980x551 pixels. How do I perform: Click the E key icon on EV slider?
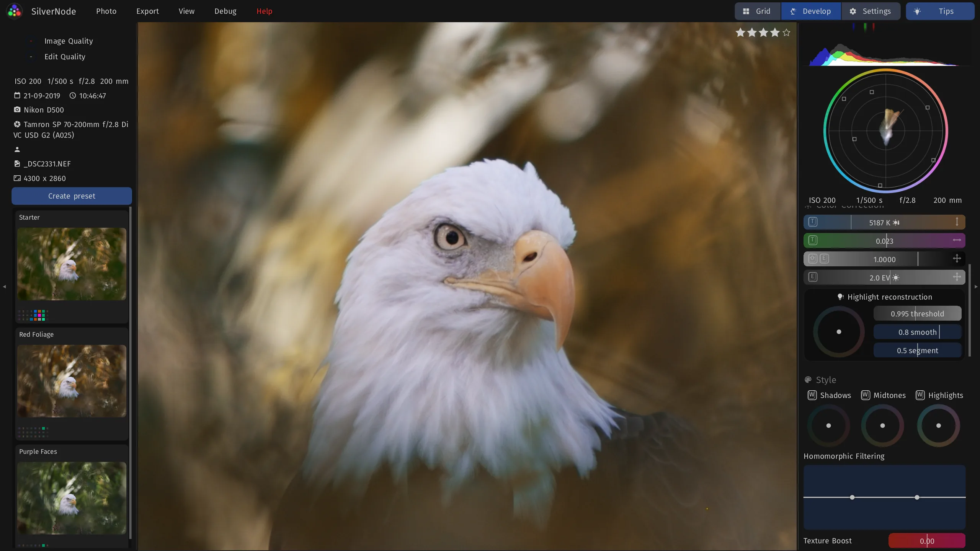[x=813, y=277]
